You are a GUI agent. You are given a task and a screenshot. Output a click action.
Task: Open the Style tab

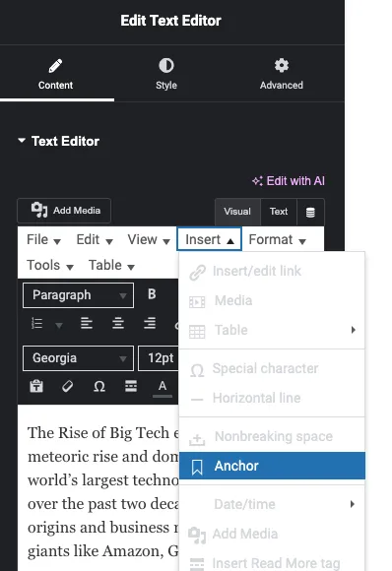click(166, 74)
